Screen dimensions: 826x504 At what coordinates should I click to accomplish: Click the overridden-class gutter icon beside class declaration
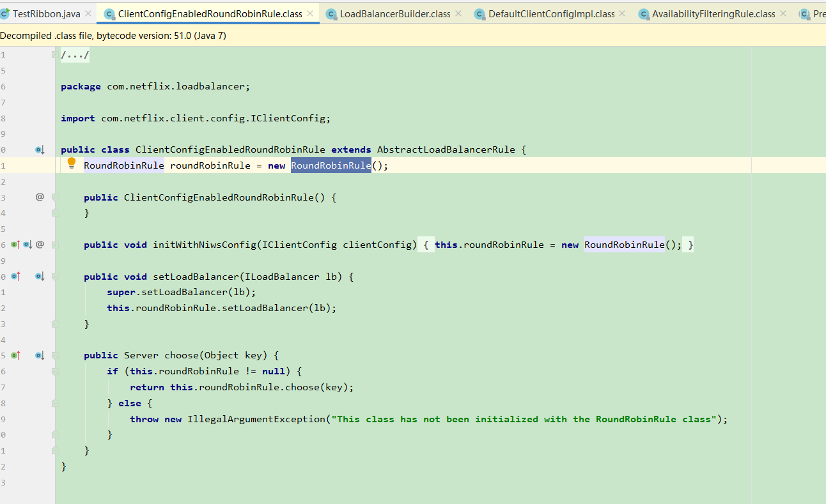point(40,149)
